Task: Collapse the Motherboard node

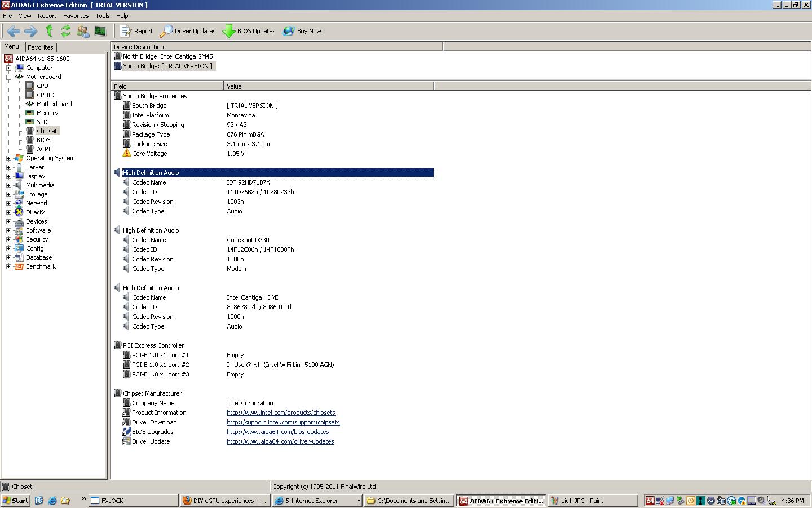Action: point(8,77)
